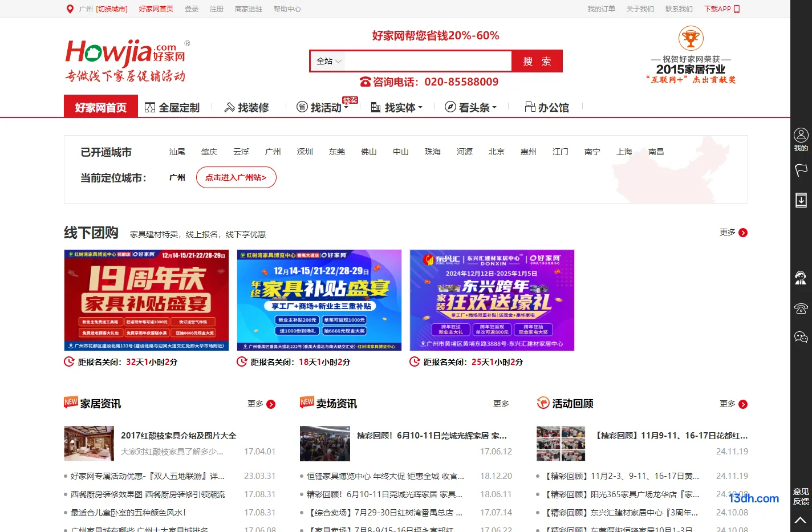Click the 商家进驻 top link
Image resolution: width=812 pixels, height=532 pixels.
[x=249, y=9]
